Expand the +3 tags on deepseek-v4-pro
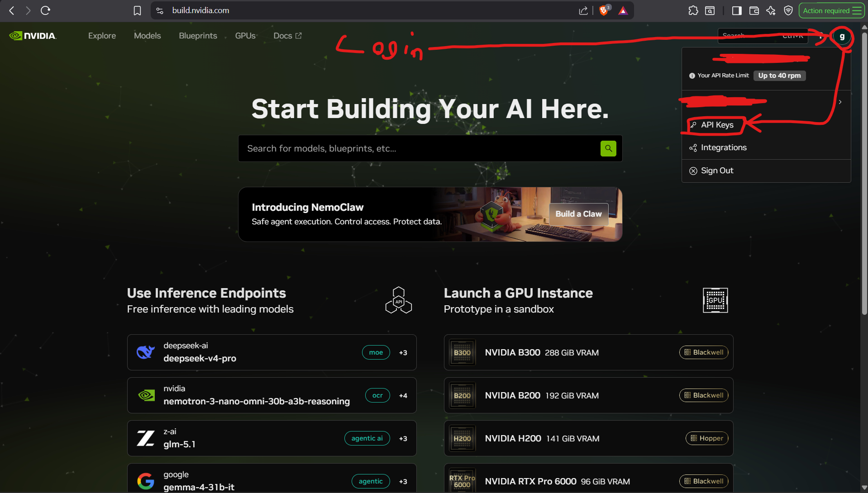868x493 pixels. pyautogui.click(x=403, y=352)
